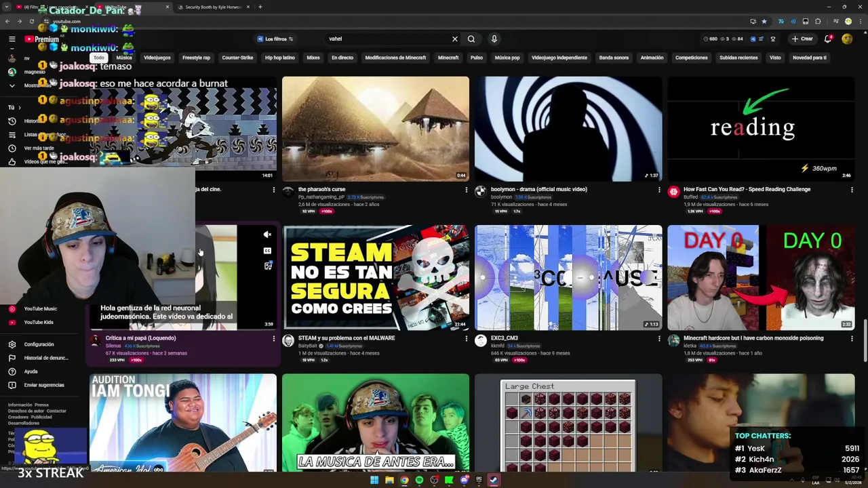Open BaityBait channel avatar
This screenshot has width=868, height=488.
point(288,341)
